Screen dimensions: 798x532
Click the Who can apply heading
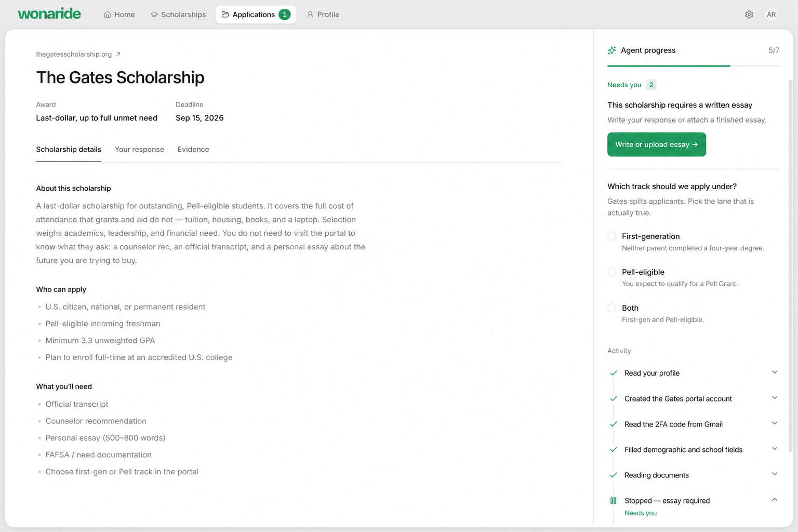tap(61, 289)
